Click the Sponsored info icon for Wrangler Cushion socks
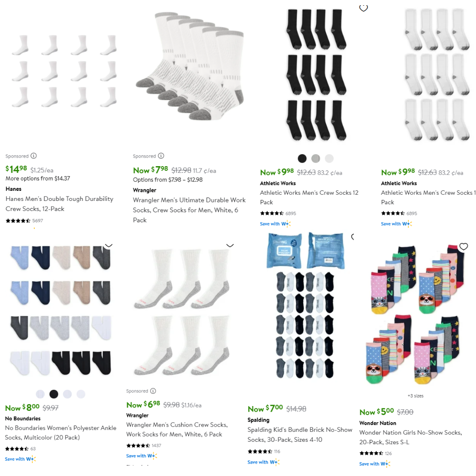 pos(153,391)
